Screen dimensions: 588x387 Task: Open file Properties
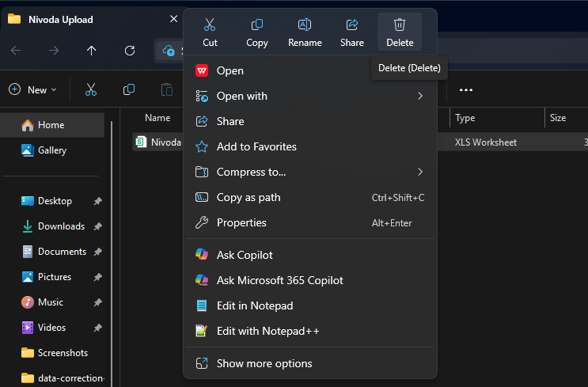coord(310,222)
